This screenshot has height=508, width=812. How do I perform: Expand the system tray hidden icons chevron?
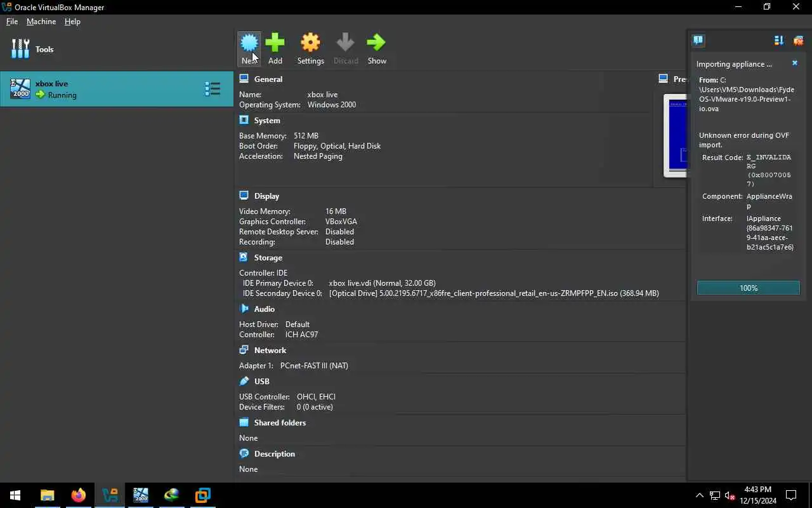699,495
